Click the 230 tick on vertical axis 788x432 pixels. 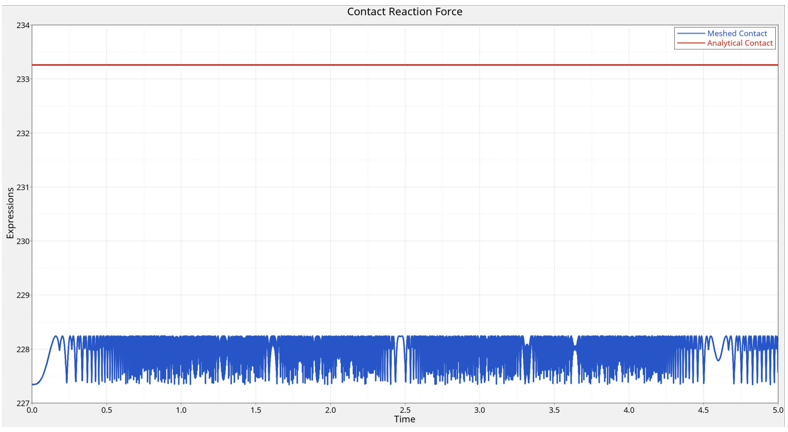(22, 241)
